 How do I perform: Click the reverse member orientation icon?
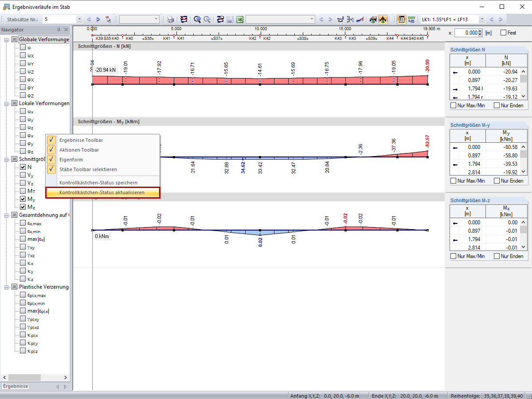pyautogui.click(x=341, y=20)
